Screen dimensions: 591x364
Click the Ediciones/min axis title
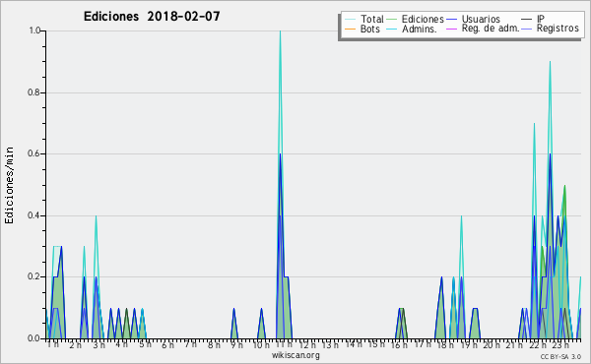point(9,185)
